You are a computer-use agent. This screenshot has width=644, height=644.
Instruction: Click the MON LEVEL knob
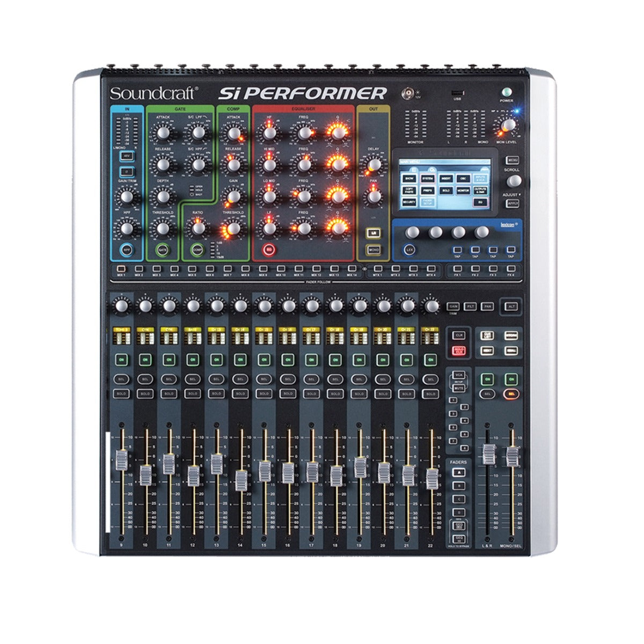(x=507, y=125)
